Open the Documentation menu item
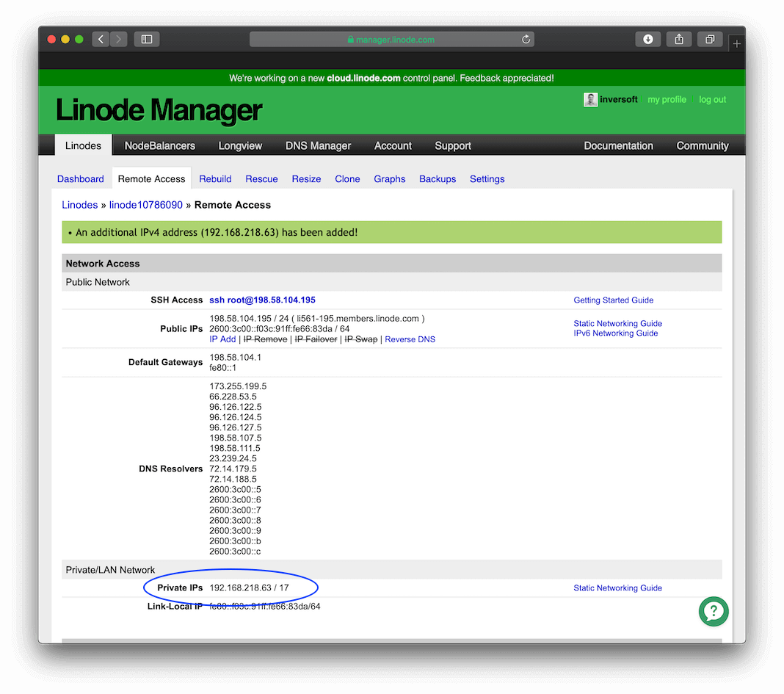The height and width of the screenshot is (694, 784). coord(619,145)
